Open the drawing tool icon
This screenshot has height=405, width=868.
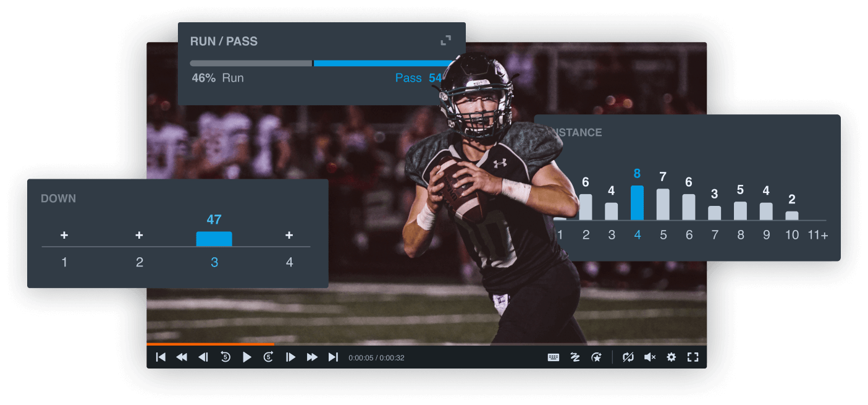click(575, 357)
